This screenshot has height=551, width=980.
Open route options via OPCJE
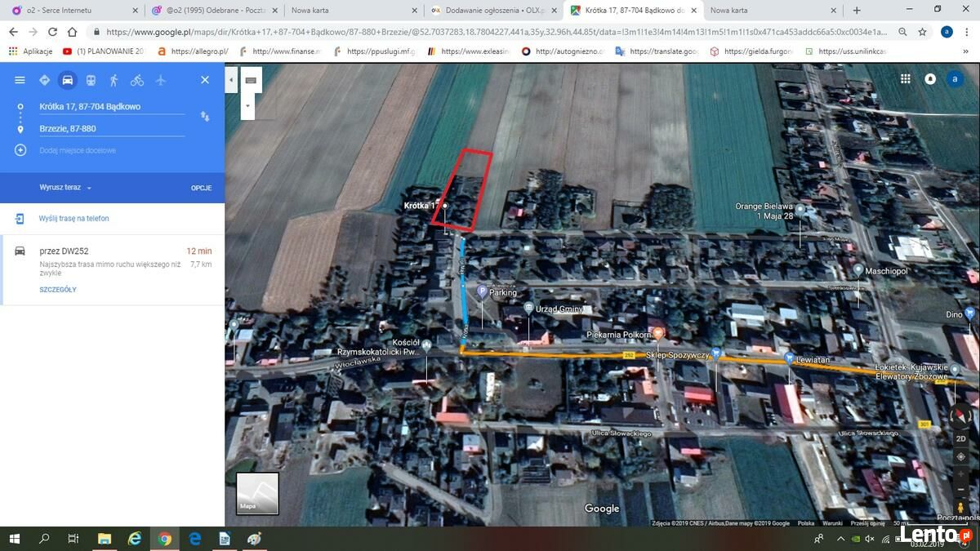[202, 188]
